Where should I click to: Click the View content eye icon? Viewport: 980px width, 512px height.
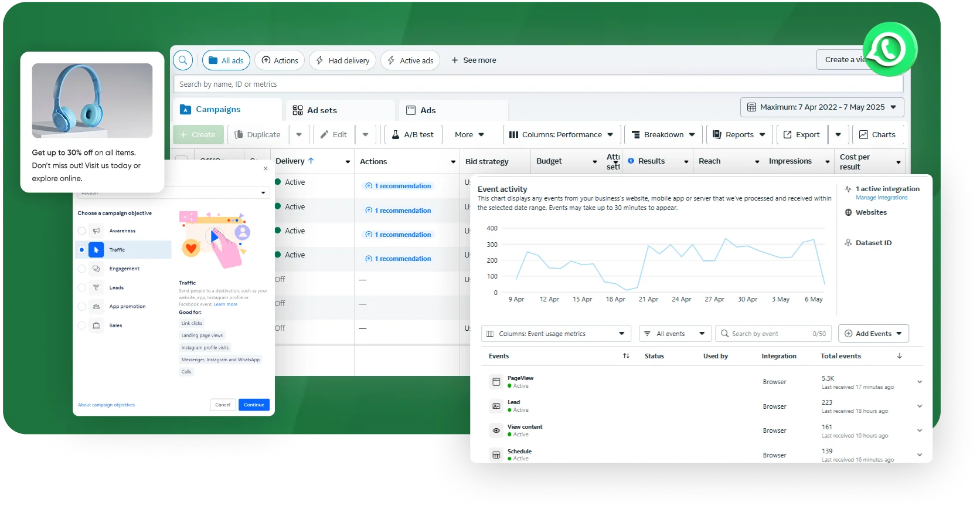pyautogui.click(x=496, y=430)
